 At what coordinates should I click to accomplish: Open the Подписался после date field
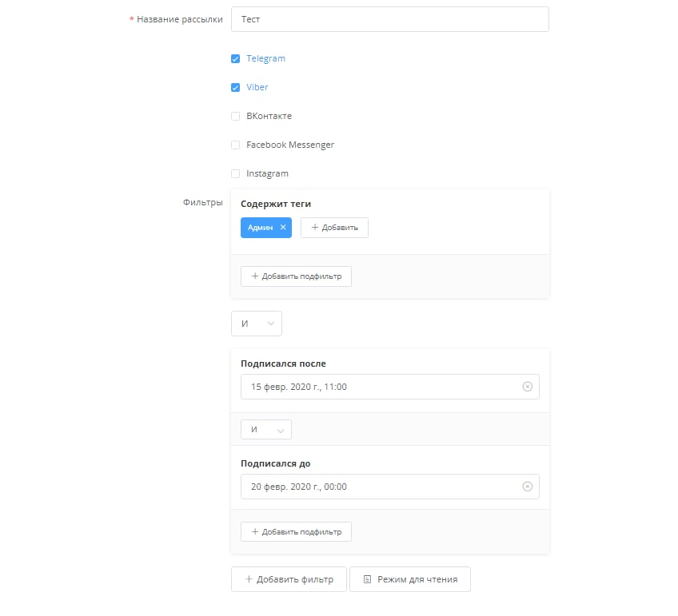(380, 387)
